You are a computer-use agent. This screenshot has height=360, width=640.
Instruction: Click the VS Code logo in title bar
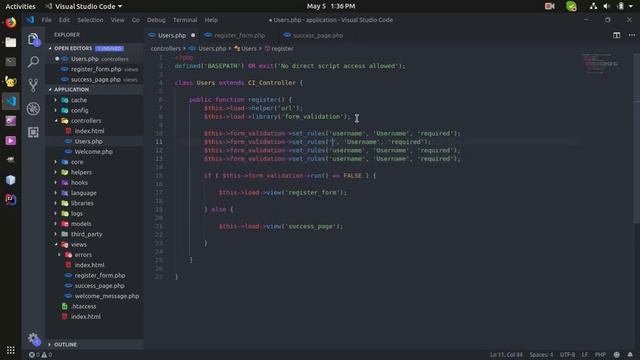pyautogui.click(x=30, y=20)
